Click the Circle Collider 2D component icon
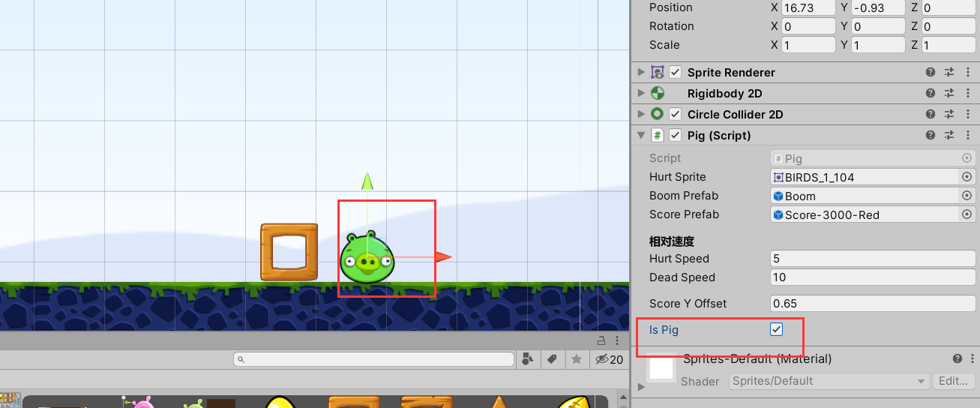980x408 pixels. pos(658,115)
